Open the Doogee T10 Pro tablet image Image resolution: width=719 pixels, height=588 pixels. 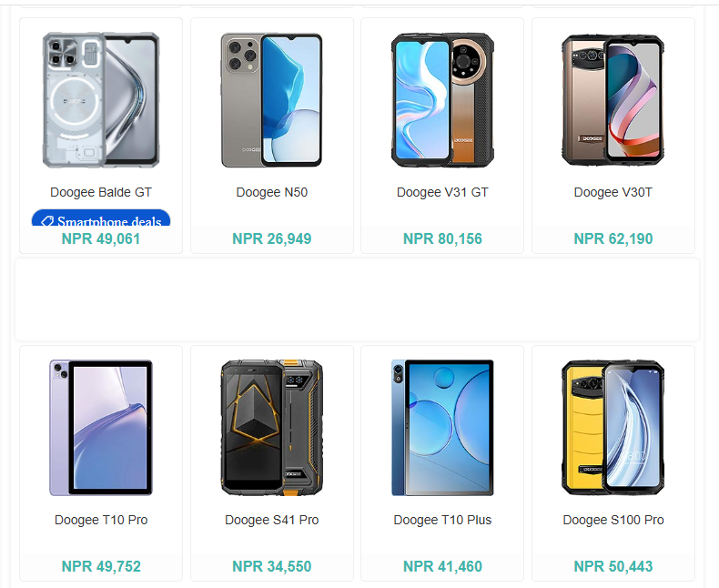coord(101,428)
